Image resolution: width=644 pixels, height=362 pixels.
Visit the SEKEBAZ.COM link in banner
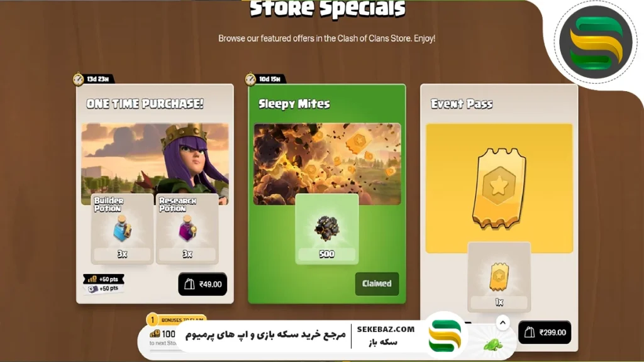coord(386,329)
